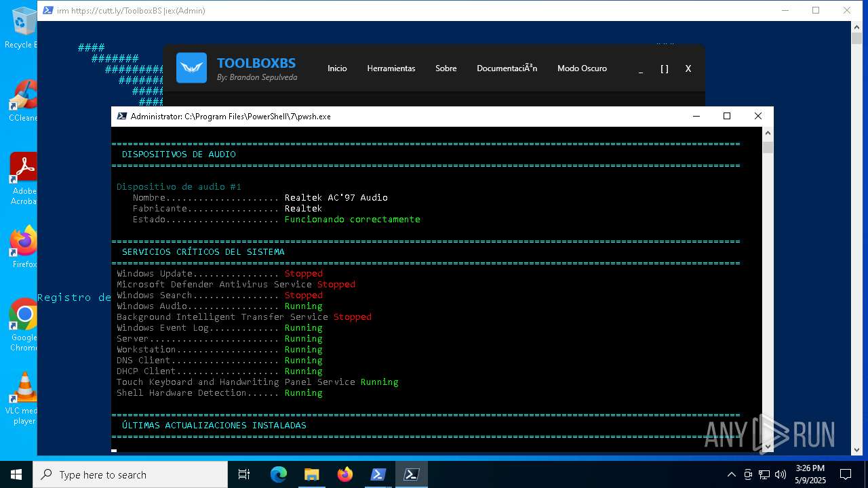Switch to black pwsh taskbar icon
The height and width of the screenshot is (488, 868).
click(x=411, y=474)
